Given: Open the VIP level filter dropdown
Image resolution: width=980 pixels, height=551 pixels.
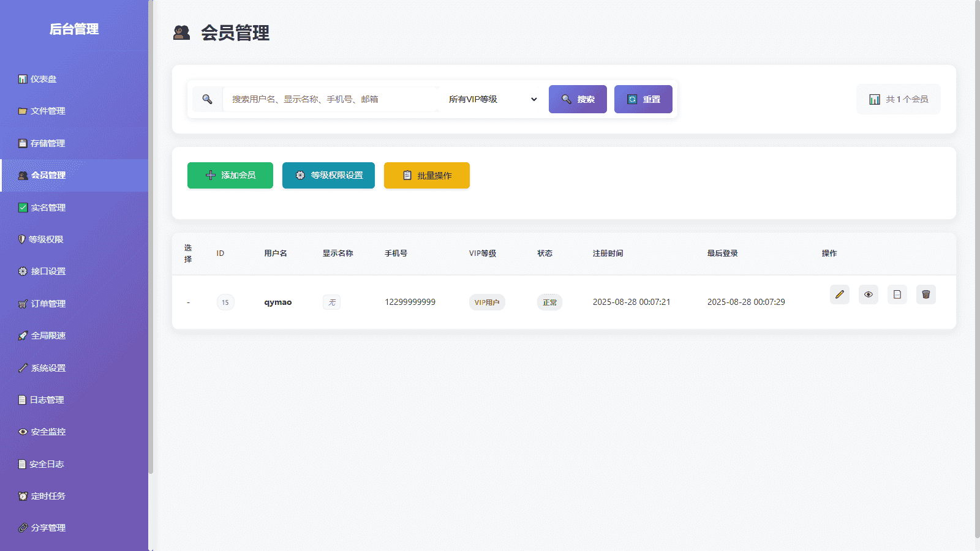Looking at the screenshot, I should point(492,99).
